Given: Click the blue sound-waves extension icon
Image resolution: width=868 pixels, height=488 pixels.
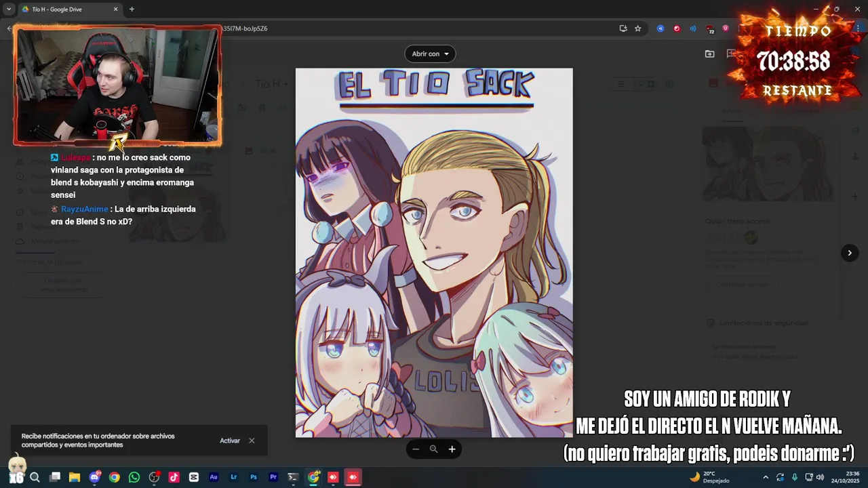Looking at the screenshot, I should (693, 28).
